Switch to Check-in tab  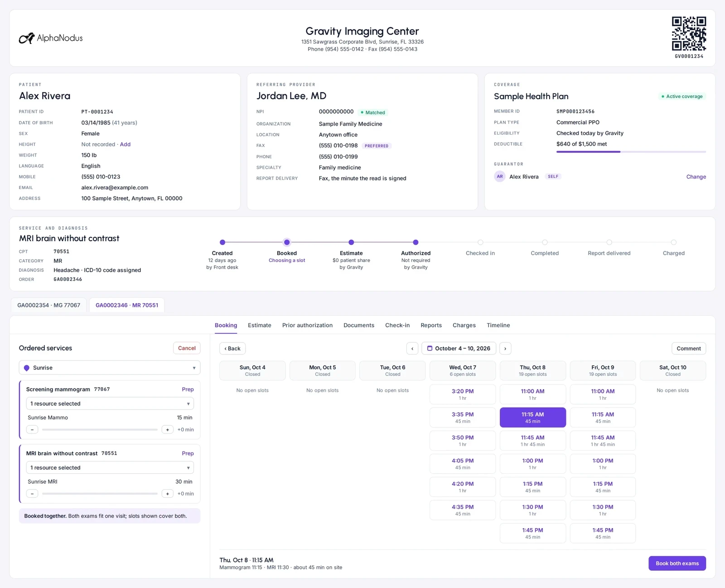[x=397, y=325]
